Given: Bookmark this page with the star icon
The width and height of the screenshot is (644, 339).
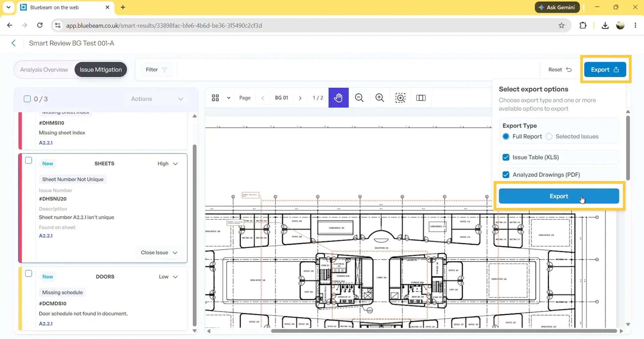Looking at the screenshot, I should point(561,25).
